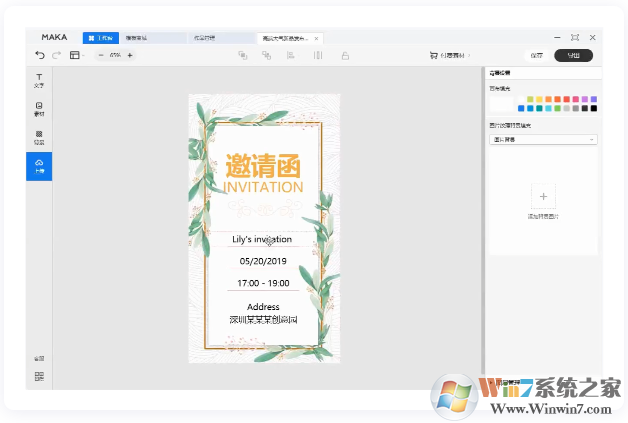Click the plus box to add background image
The image size is (628, 423).
pyautogui.click(x=543, y=195)
